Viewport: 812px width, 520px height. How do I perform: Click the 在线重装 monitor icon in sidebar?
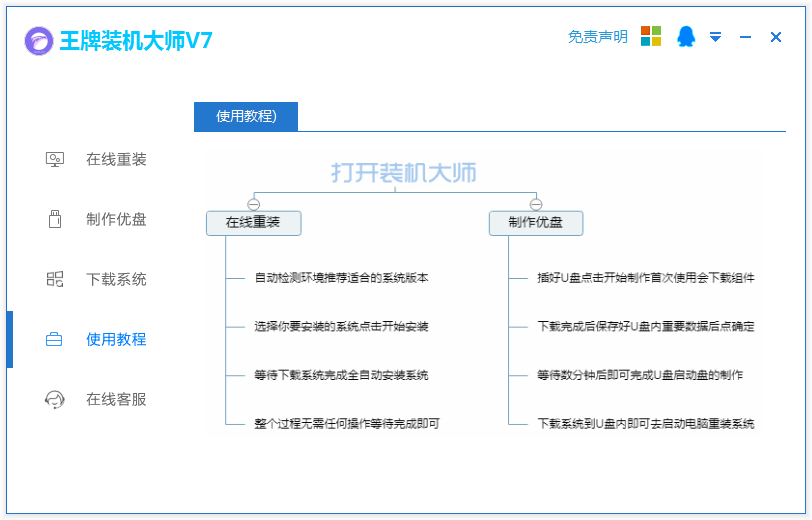[x=55, y=159]
